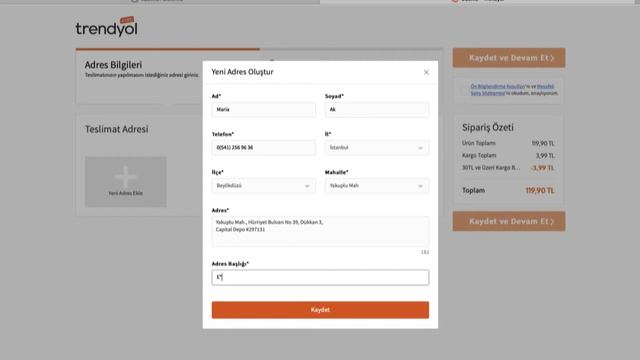Click the 3,99 TL Kargo Toplam value

[545, 156]
